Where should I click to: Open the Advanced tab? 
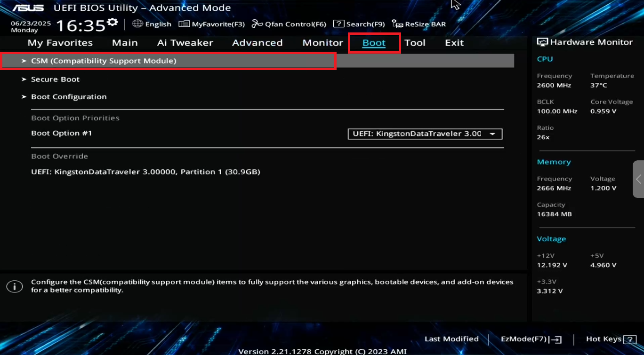[257, 43]
